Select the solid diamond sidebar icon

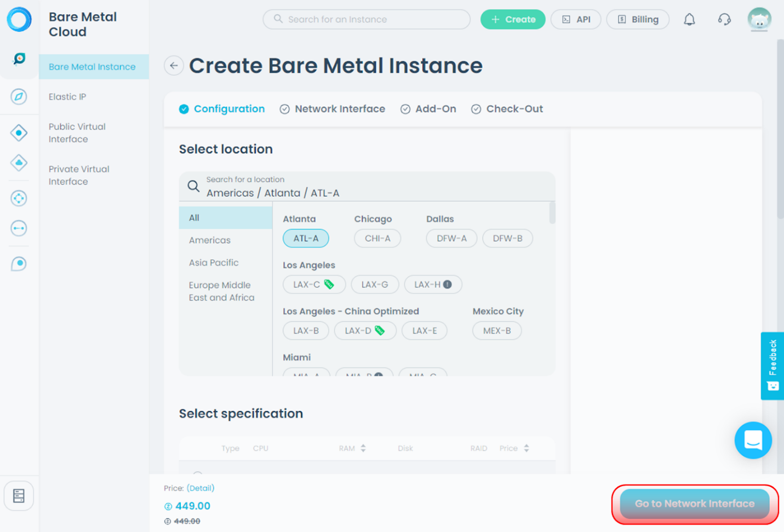point(19,132)
